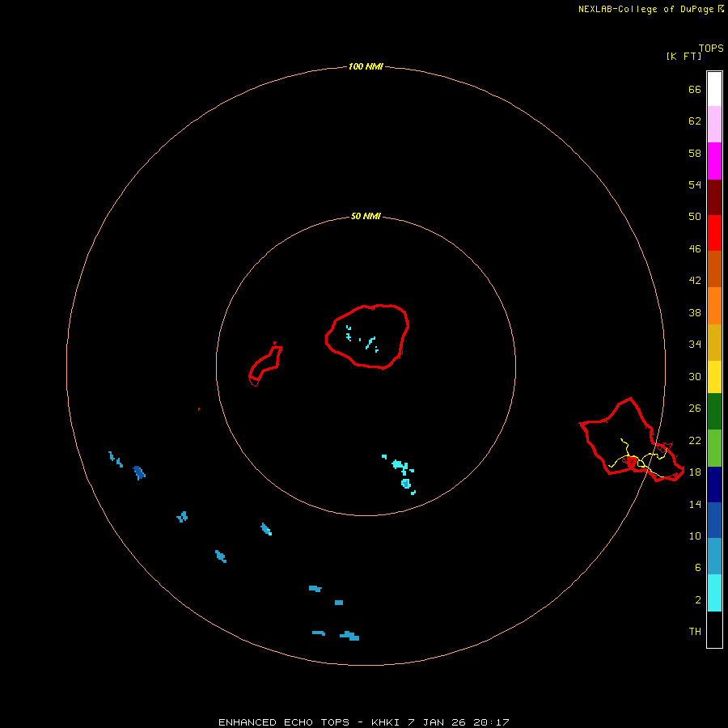This screenshot has width=728, height=728.
Task: Click the large central island outline
Action: point(367,337)
